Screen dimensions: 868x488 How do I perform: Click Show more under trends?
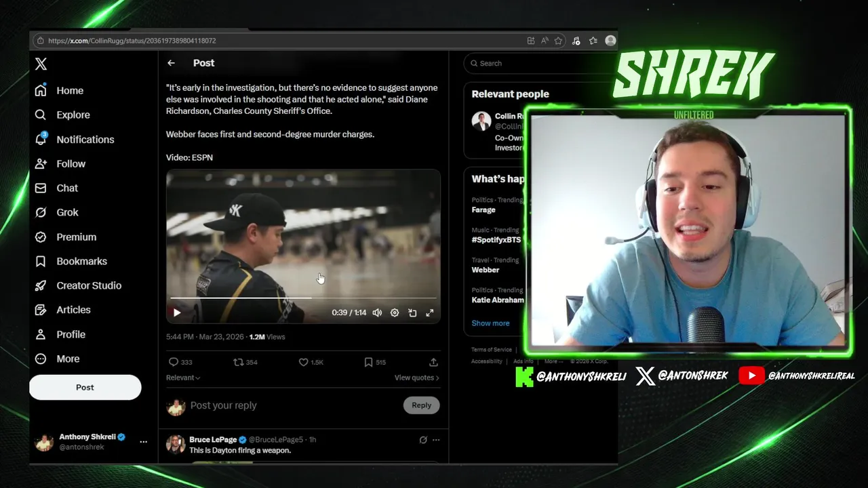click(x=490, y=323)
